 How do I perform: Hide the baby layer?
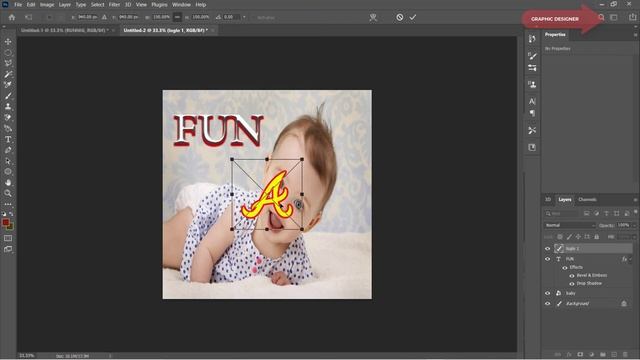pos(548,293)
